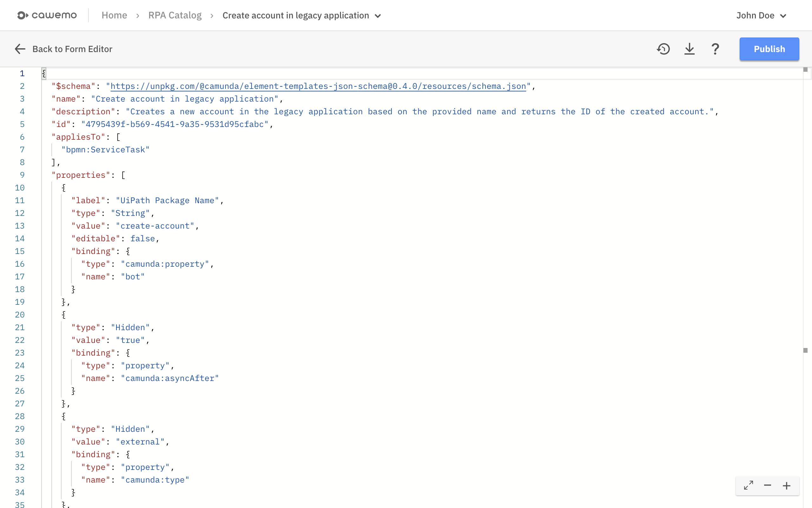Click the "create-account" value text
This screenshot has height=508, width=812.
155,226
